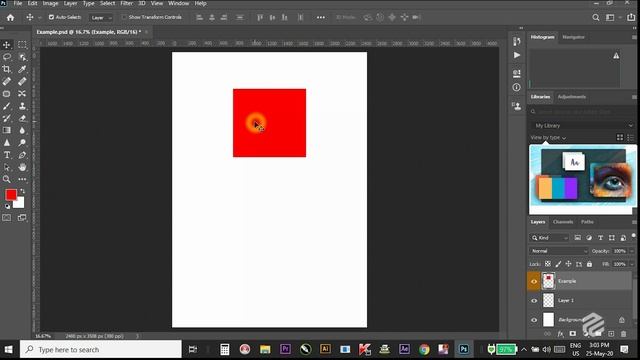Switch to the Channels tab

(x=563, y=222)
